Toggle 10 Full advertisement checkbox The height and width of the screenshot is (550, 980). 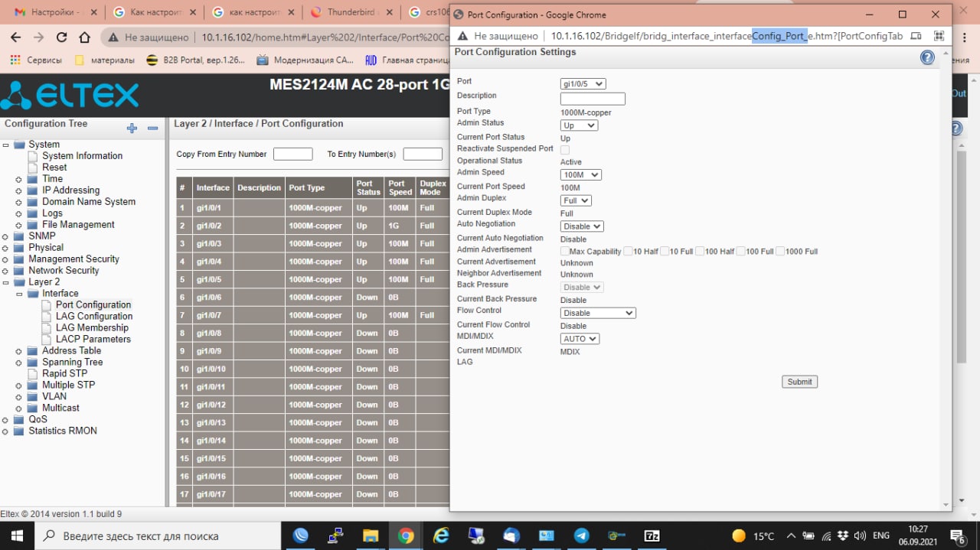(665, 251)
